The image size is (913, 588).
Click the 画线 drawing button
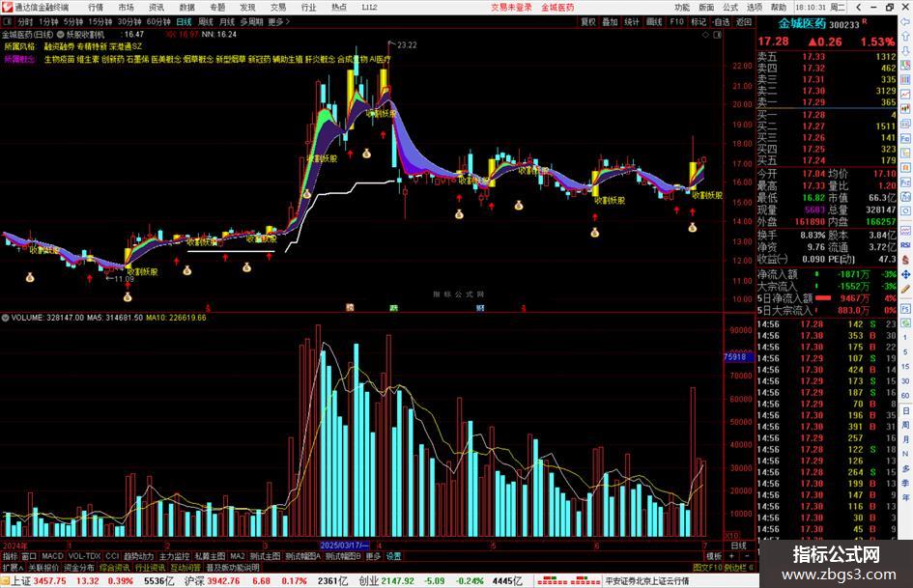pyautogui.click(x=654, y=22)
